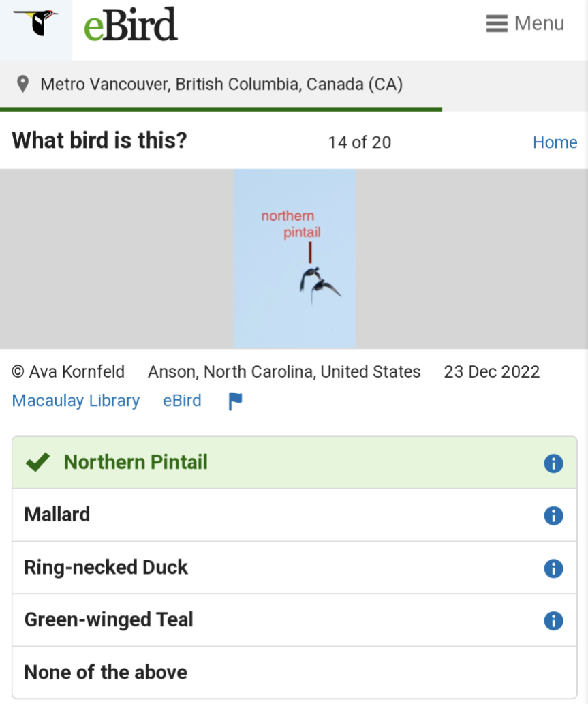The width and height of the screenshot is (588, 704).
Task: Go to Home link
Action: 555,142
